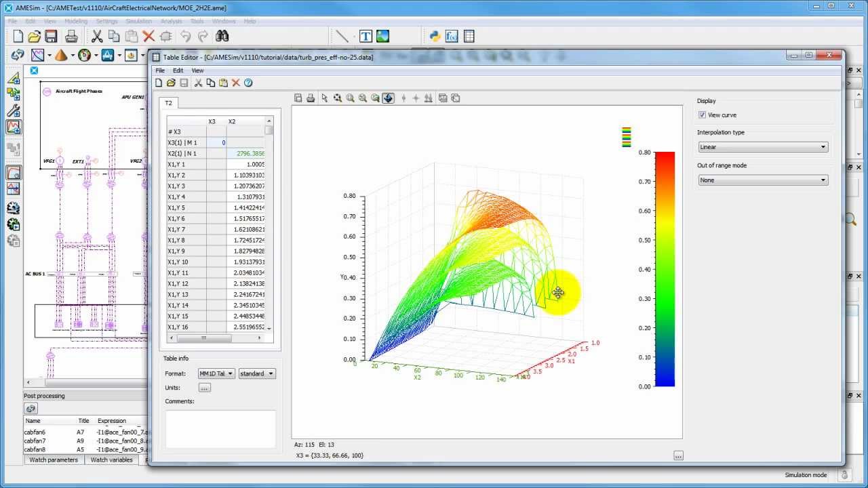The width and height of the screenshot is (868, 488).
Task: Click the X3 column header
Action: point(216,121)
